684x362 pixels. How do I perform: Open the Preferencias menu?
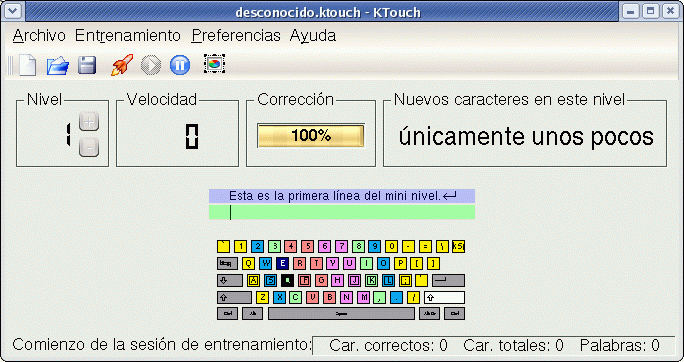pyautogui.click(x=236, y=35)
